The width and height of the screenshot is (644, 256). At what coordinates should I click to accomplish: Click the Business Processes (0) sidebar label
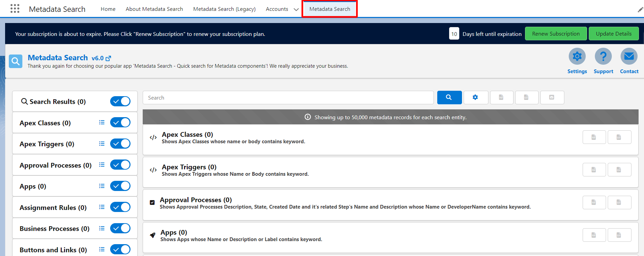[x=55, y=229]
